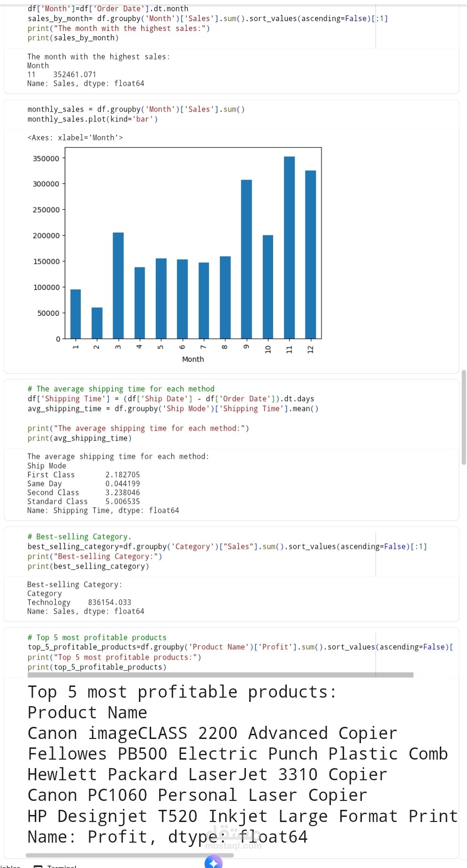
Task: Click the bar for month 9
Action: 246,259
